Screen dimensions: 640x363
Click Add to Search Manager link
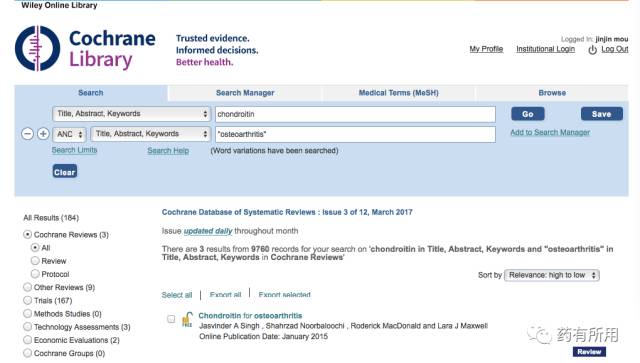coord(550,132)
